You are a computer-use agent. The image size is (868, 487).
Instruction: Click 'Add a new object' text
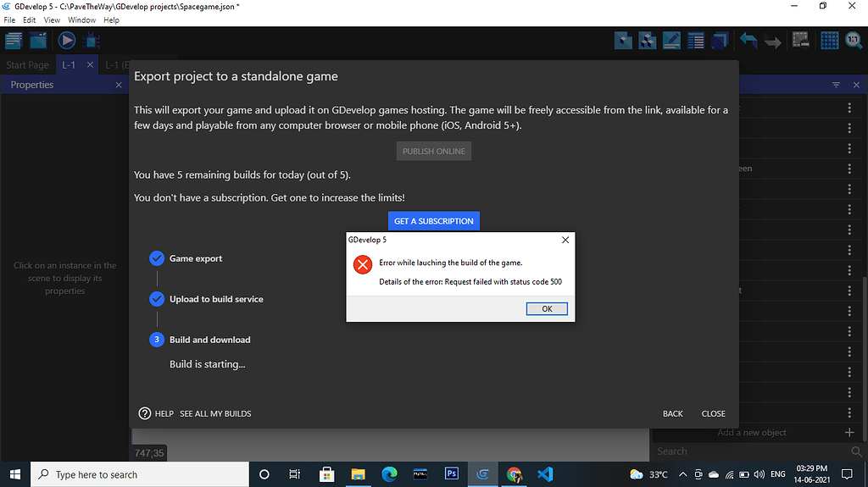coord(752,432)
